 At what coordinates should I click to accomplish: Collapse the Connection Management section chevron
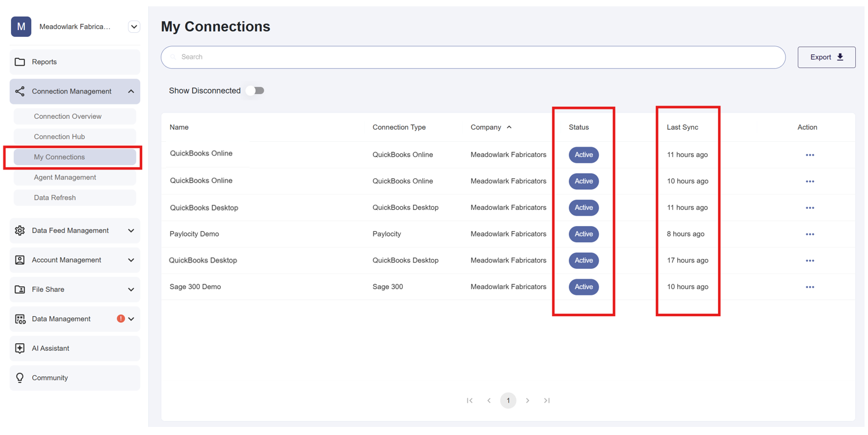pyautogui.click(x=131, y=91)
